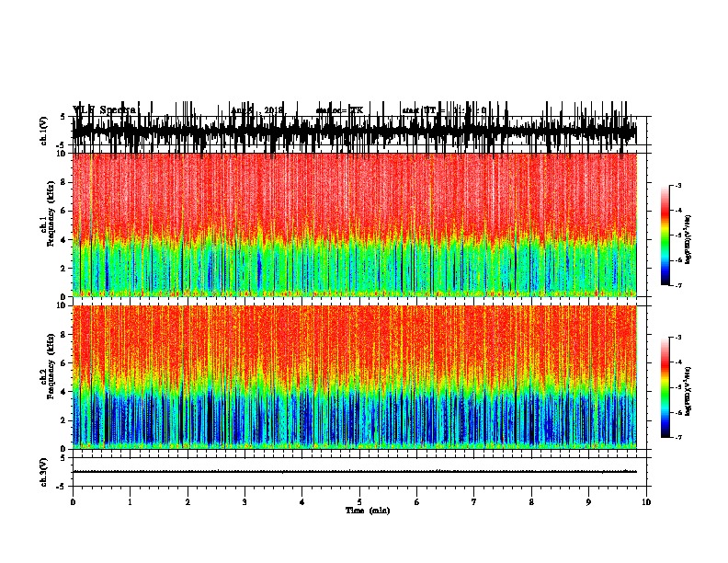The width and height of the screenshot is (728, 563).
Task: Click the 0 tick on Time axis
Action: click(73, 502)
